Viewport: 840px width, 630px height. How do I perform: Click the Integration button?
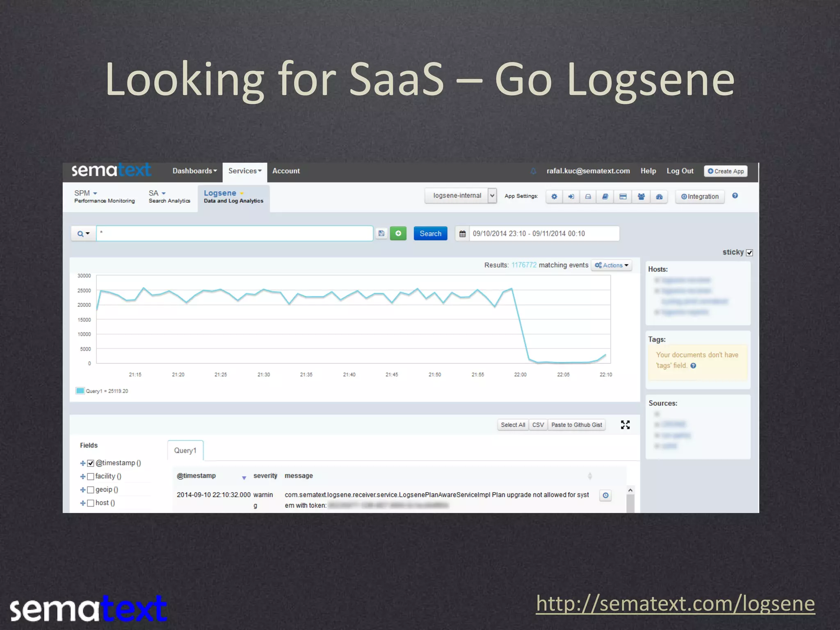tap(700, 196)
